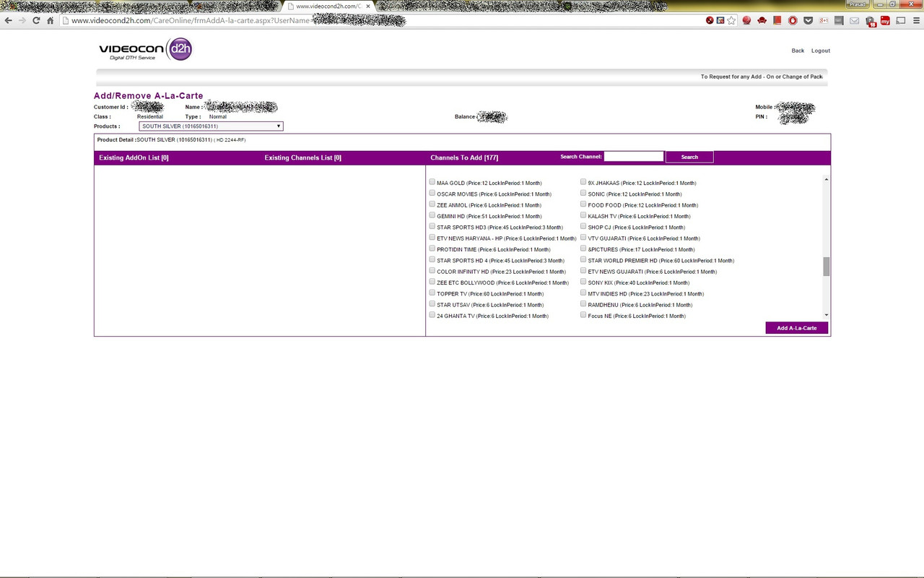Open the grey mail envelope extension
Viewport: 924px width, 578px height.
point(854,20)
